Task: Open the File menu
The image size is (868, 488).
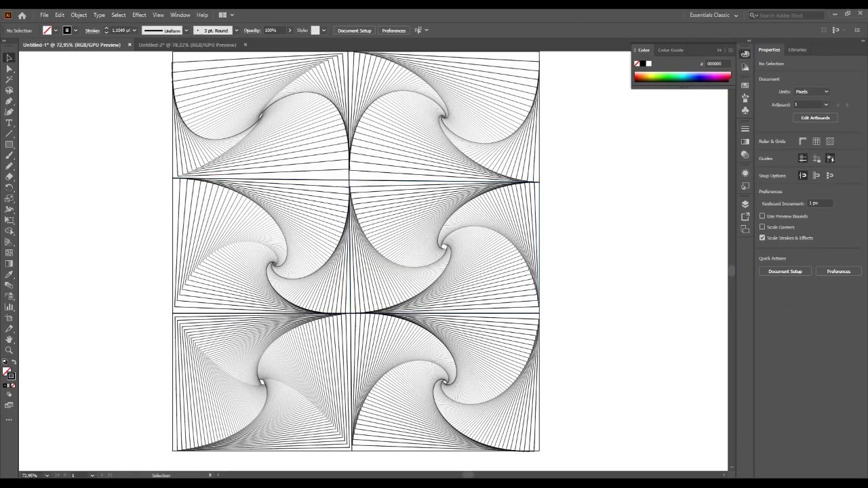Action: coord(44,15)
